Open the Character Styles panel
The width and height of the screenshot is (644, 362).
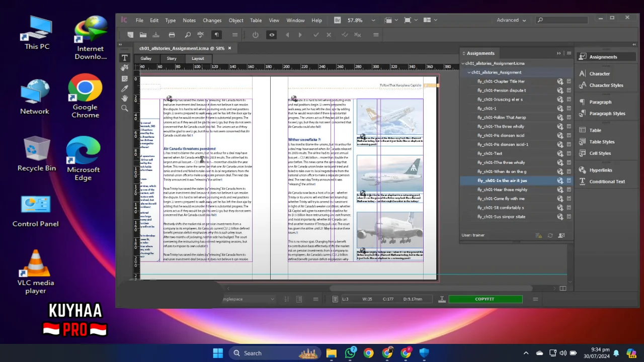pyautogui.click(x=601, y=85)
